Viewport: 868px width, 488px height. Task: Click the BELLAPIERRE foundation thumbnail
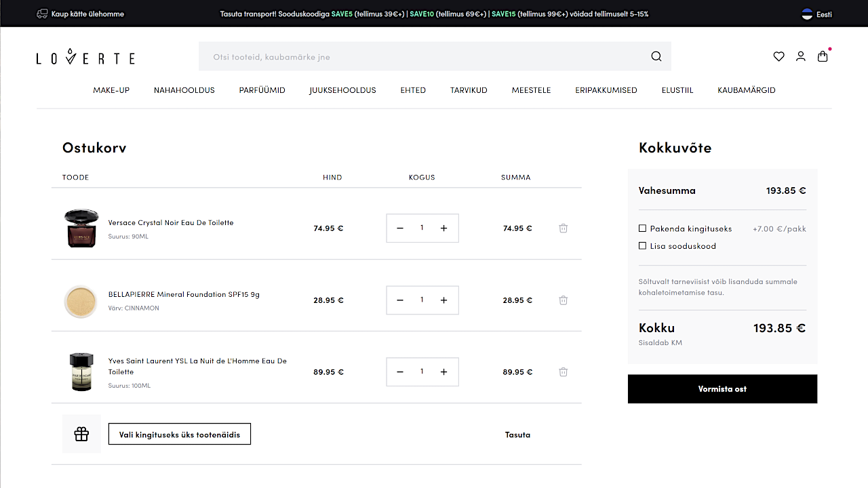(81, 301)
